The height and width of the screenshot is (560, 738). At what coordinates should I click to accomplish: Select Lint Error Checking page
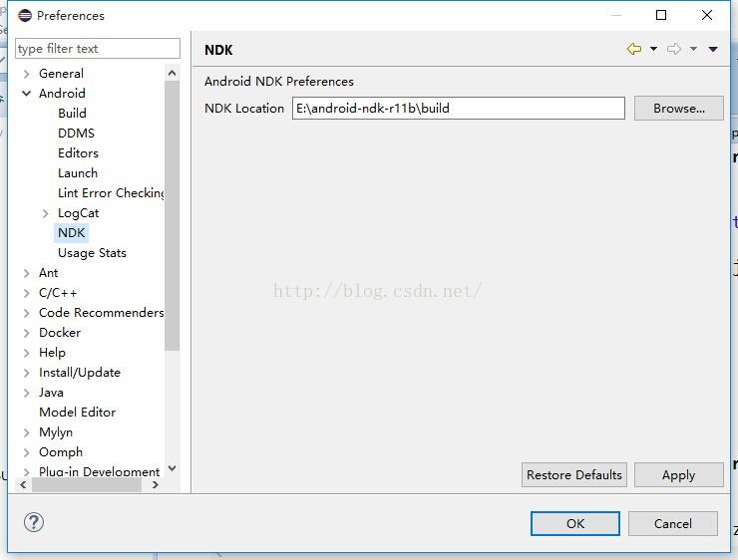[x=111, y=193]
